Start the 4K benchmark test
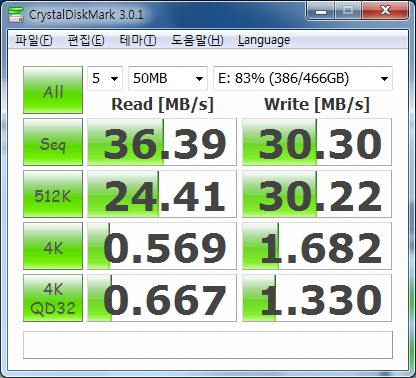The image size is (416, 378). click(53, 246)
